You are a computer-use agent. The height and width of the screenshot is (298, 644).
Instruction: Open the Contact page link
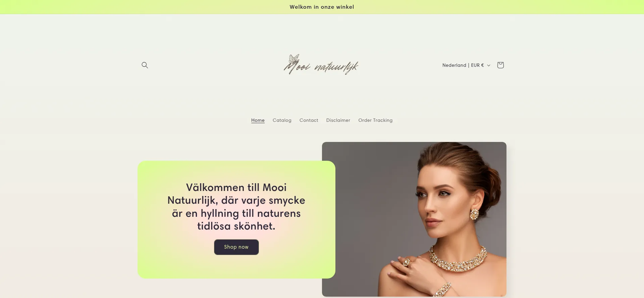[x=309, y=120]
